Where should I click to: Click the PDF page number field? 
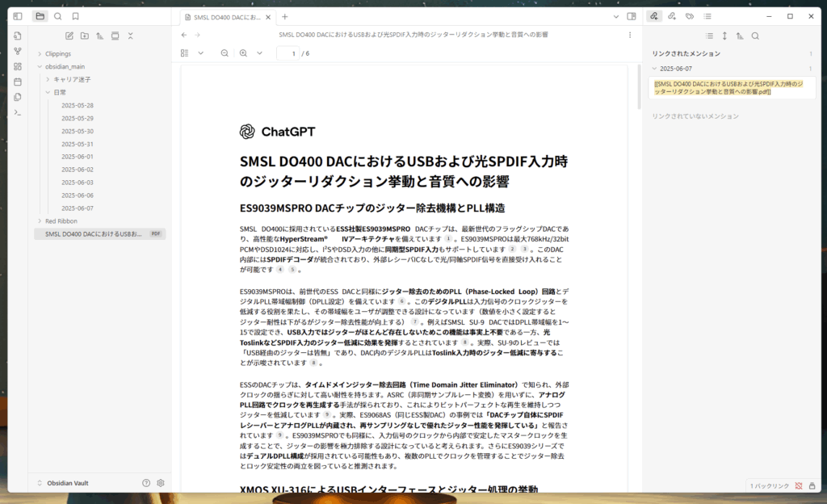(x=288, y=53)
